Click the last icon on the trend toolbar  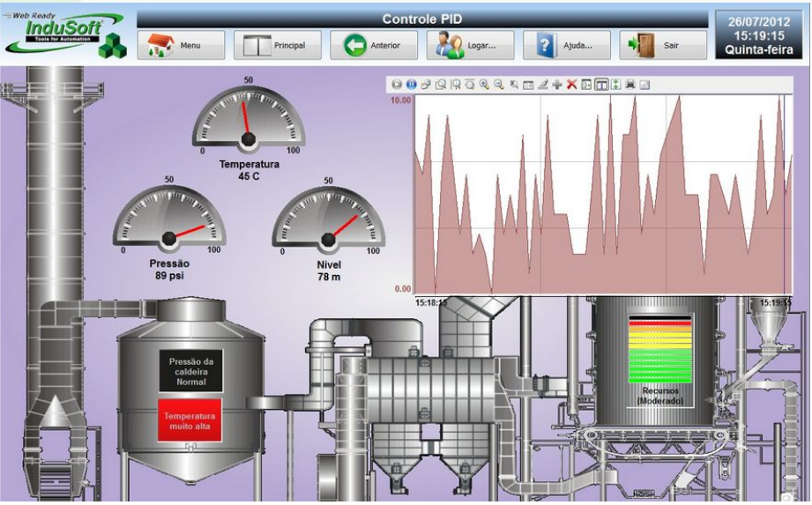[x=644, y=85]
